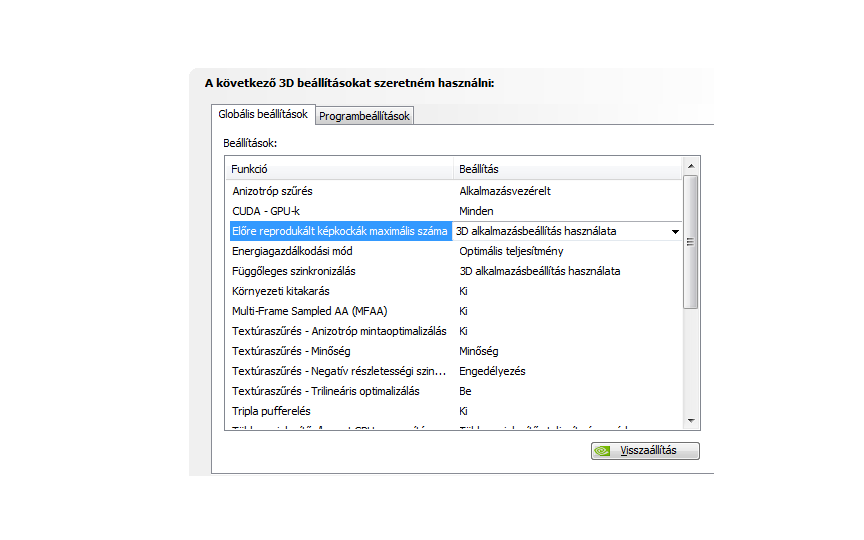Select the Környezeti kitakarás row

(x=455, y=291)
